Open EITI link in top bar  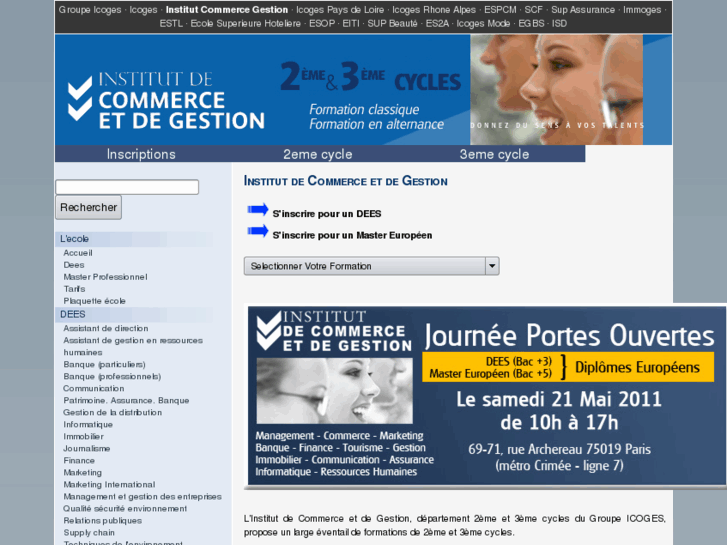[x=351, y=24]
